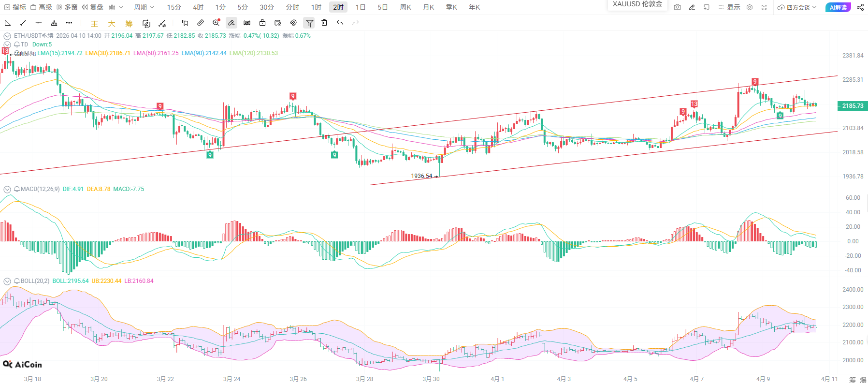This screenshot has width=868, height=385.
Task: Expand the 四方会谈 dropdown menu
Action: (797, 7)
